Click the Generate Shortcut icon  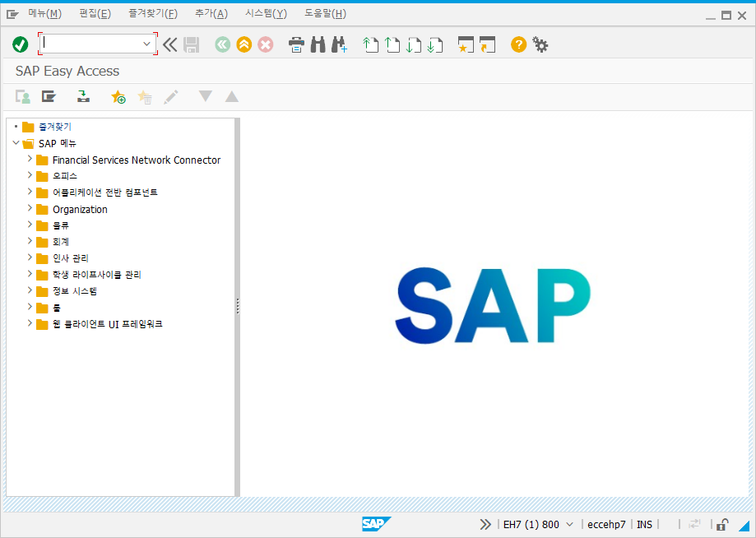[x=488, y=44]
